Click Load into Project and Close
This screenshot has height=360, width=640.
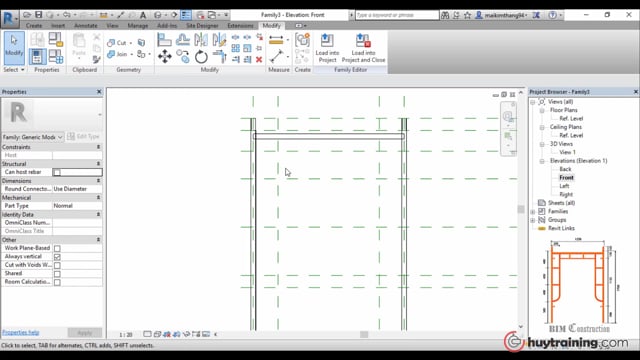point(363,48)
